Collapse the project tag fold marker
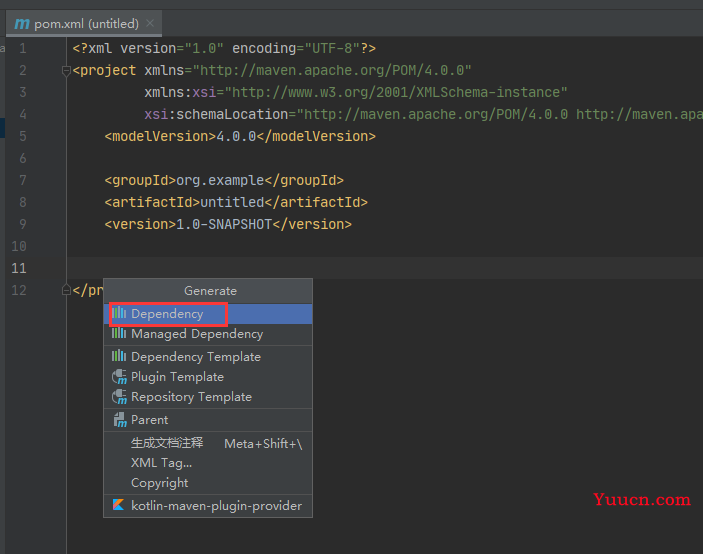Image resolution: width=703 pixels, height=554 pixels. (x=66, y=70)
